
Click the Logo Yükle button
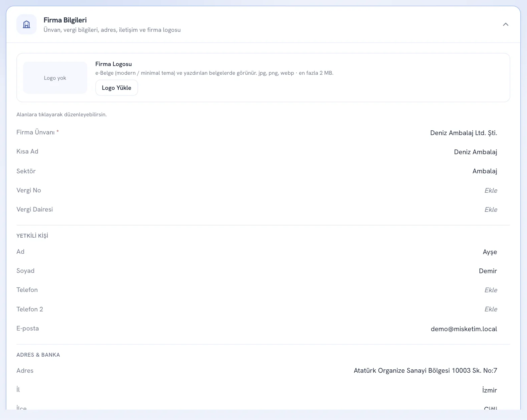pyautogui.click(x=117, y=88)
